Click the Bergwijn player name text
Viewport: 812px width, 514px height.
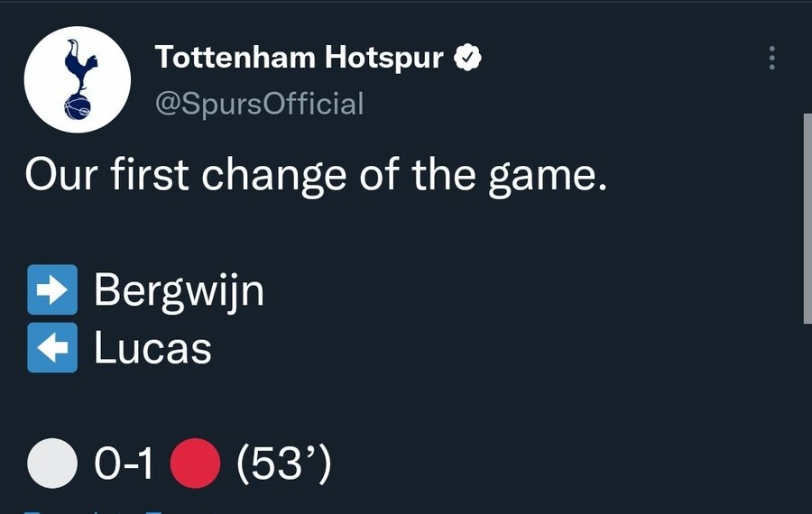(179, 291)
